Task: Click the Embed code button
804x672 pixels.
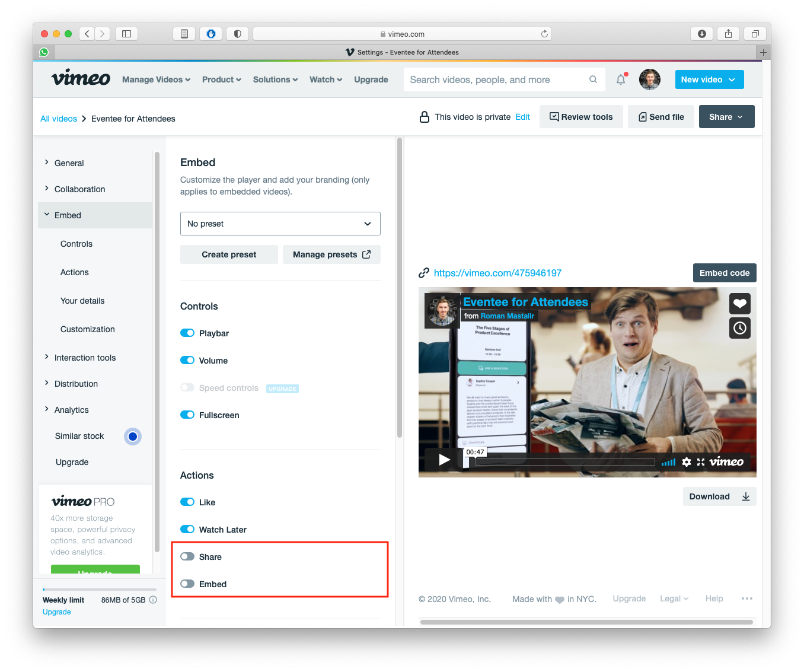Action: coord(725,273)
